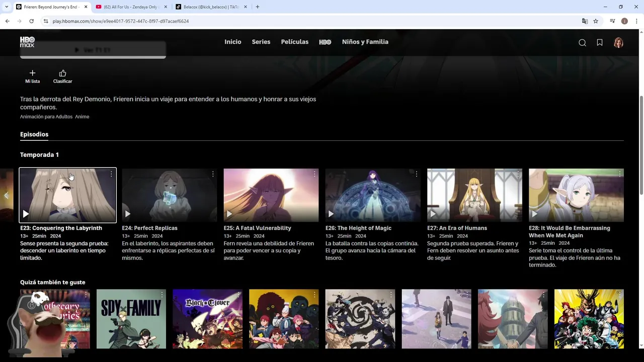The image size is (644, 362).
Task: Open E26: The Height of Magic title
Action: point(358,228)
